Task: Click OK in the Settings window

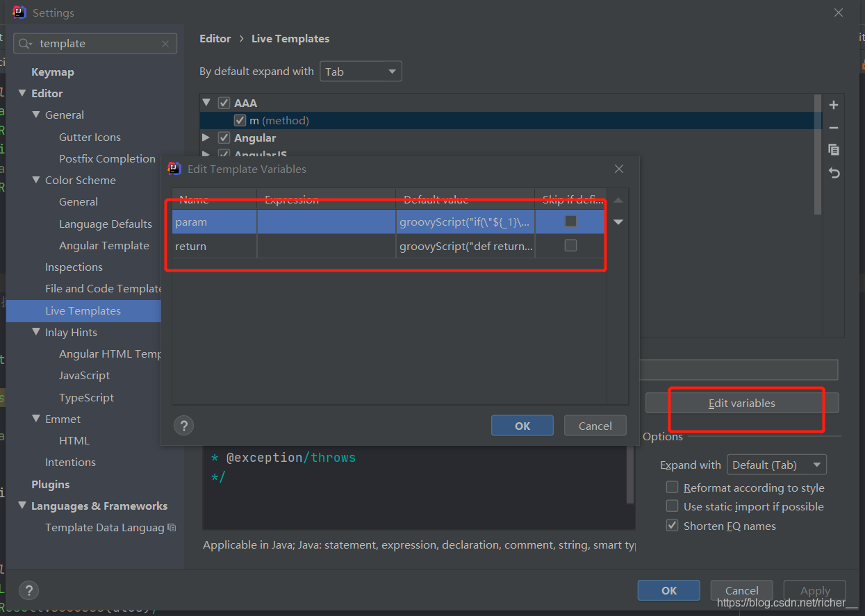Action: [x=669, y=590]
